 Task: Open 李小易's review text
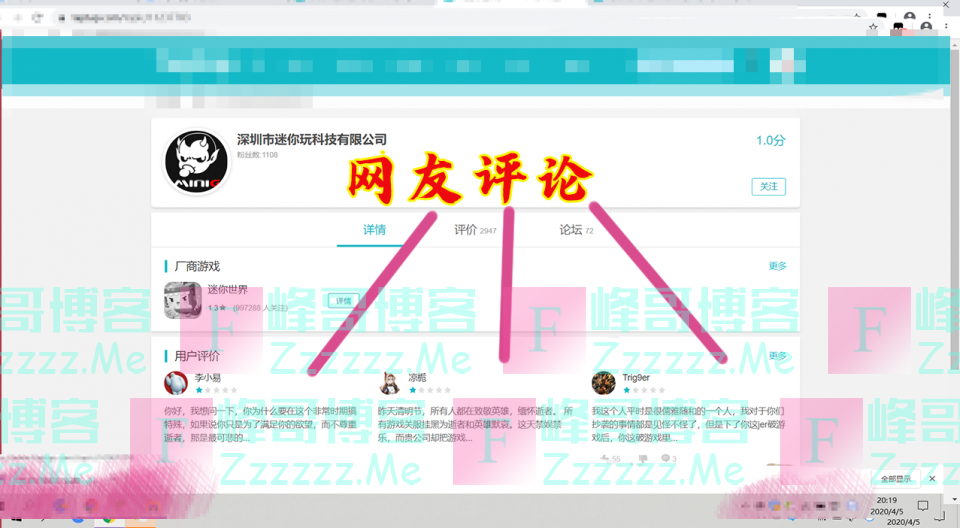pos(260,424)
